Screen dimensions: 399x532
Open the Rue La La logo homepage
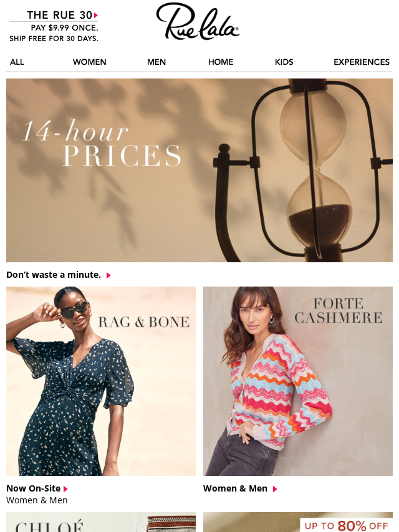(198, 21)
